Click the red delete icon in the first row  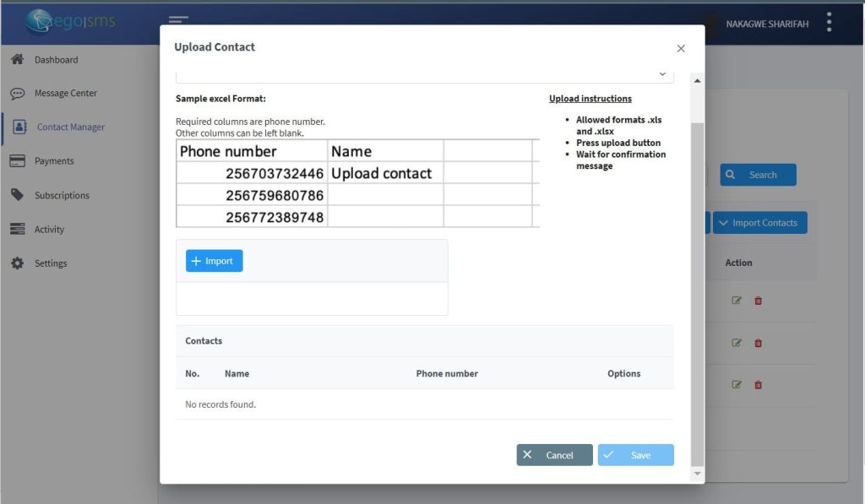pyautogui.click(x=758, y=301)
